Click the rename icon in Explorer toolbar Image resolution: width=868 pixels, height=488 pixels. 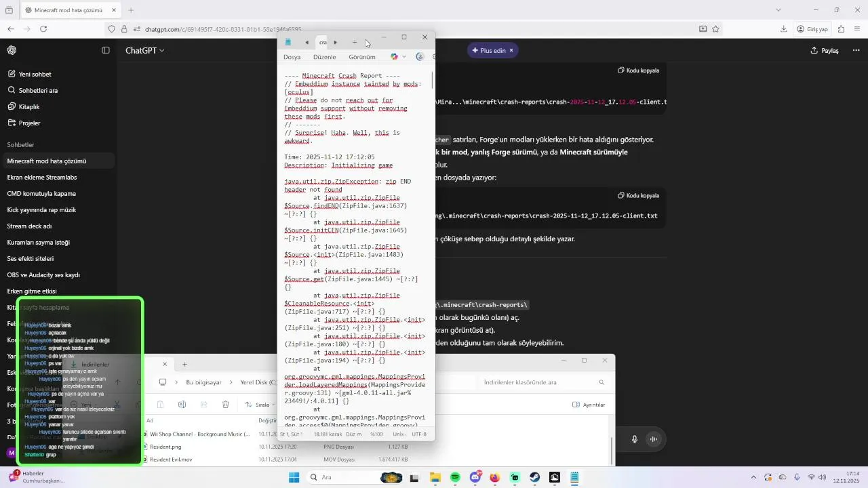pos(182,405)
